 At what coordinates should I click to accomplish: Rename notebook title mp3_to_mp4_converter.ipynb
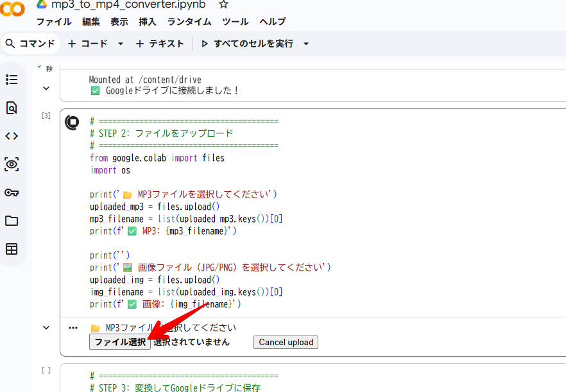click(x=128, y=4)
